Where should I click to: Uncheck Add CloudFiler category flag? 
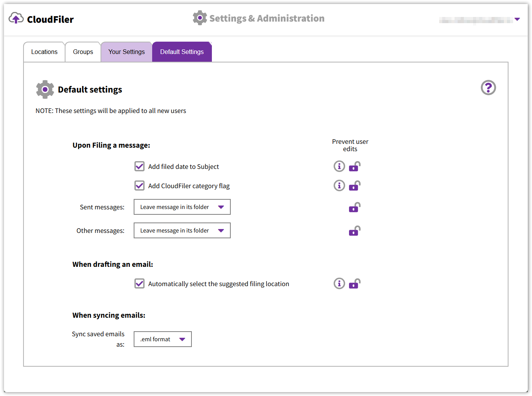point(139,185)
